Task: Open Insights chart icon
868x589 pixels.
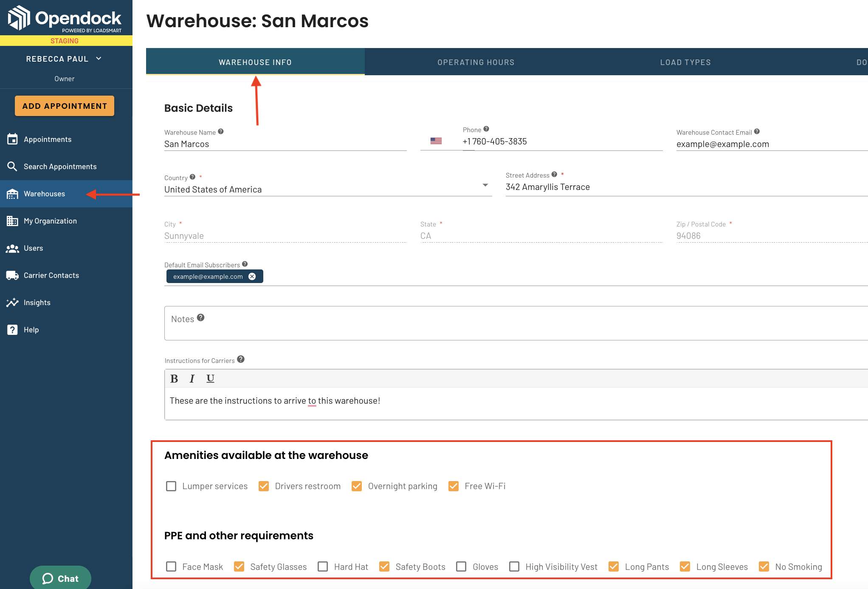Action: pyautogui.click(x=12, y=303)
